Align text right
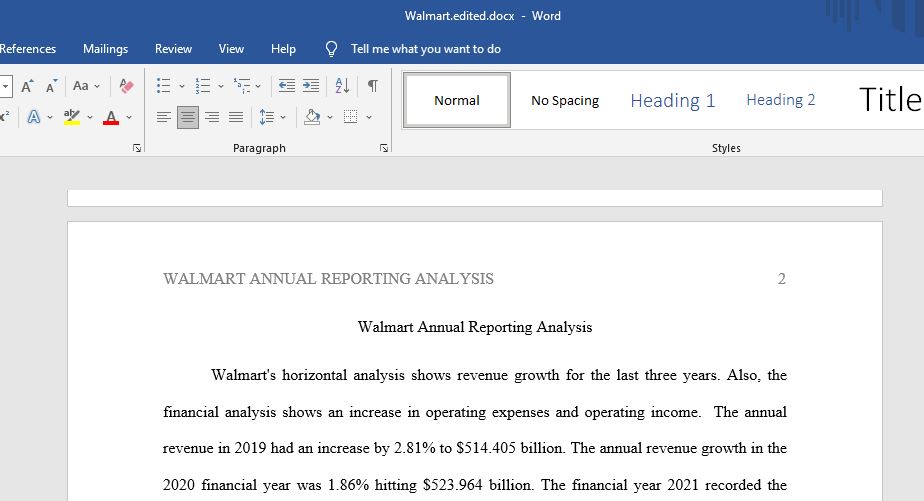The image size is (924, 501). pos(212,117)
